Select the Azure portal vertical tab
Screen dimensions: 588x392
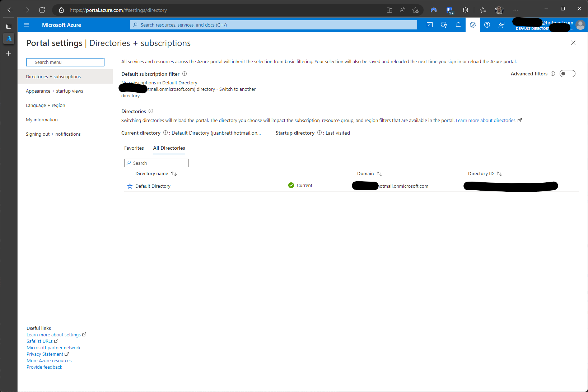point(9,38)
